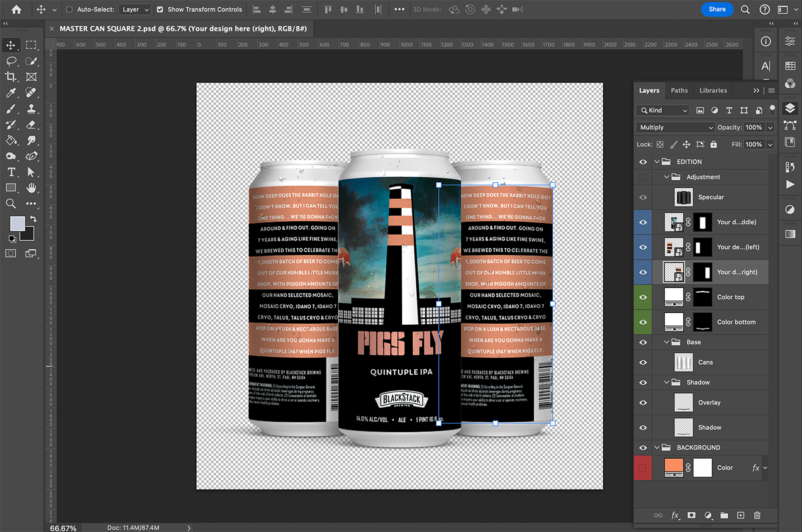Viewport: 802px width, 532px height.
Task: Select the Path Selection tool
Action: (31, 172)
